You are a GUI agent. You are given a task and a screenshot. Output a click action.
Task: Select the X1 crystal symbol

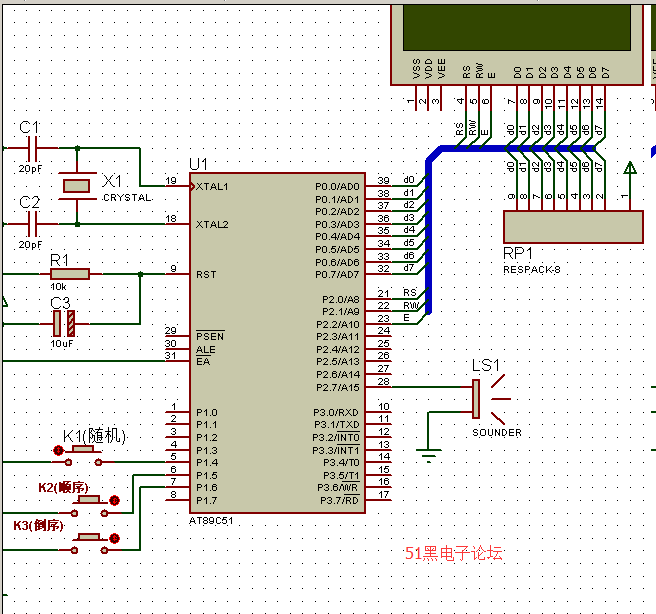coord(77,186)
